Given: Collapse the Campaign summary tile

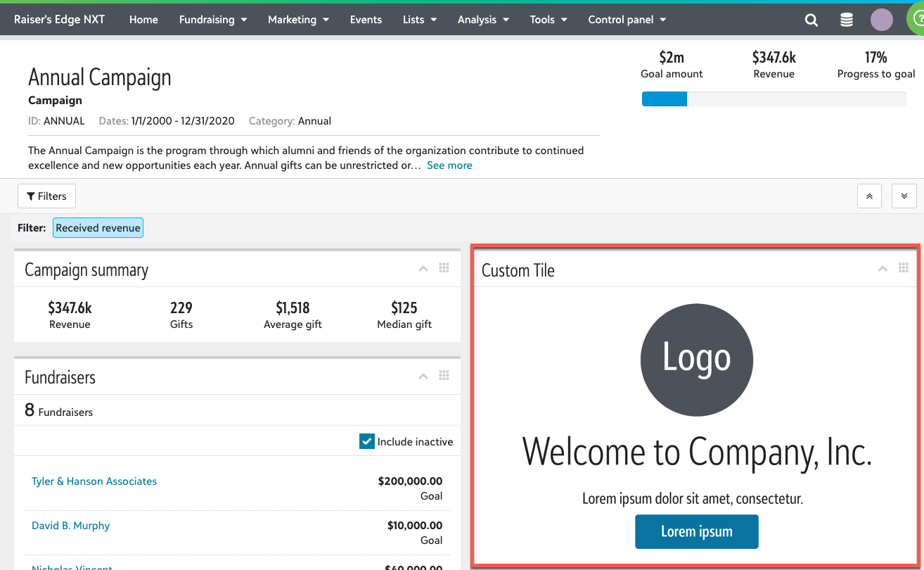Looking at the screenshot, I should [423, 269].
